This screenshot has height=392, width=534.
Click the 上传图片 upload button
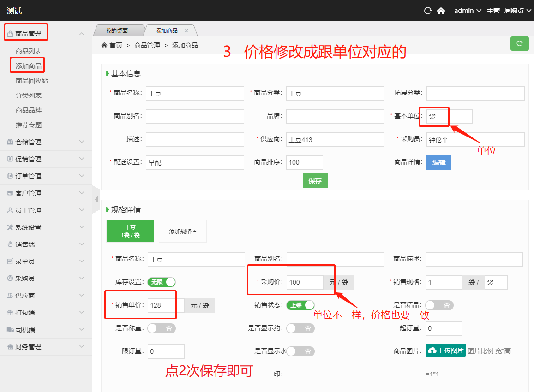click(x=445, y=350)
